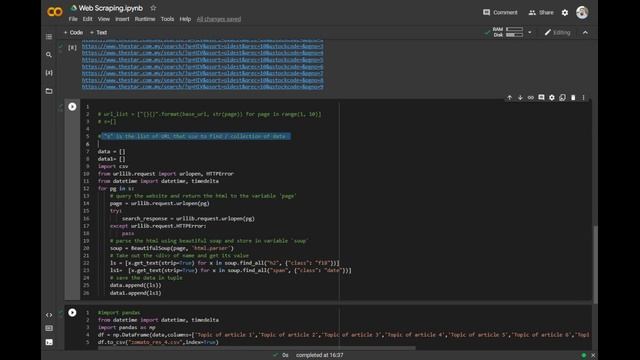Click the 'for pg in s:' line

pos(116,189)
